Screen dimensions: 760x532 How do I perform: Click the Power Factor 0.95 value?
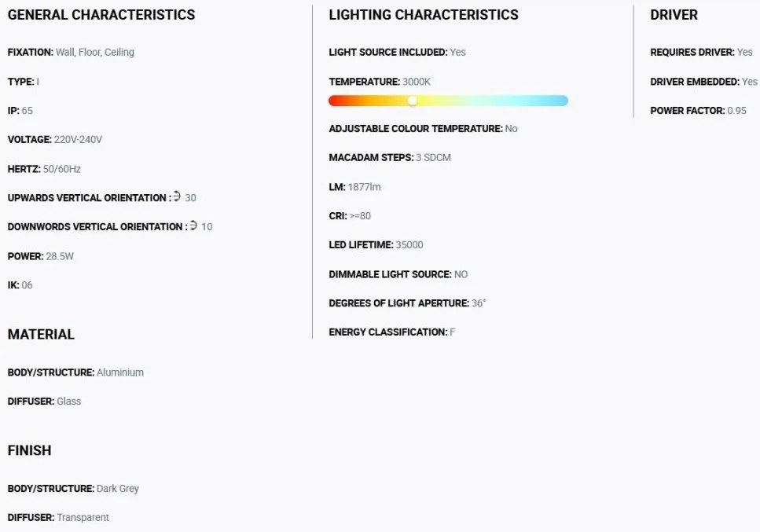736,111
